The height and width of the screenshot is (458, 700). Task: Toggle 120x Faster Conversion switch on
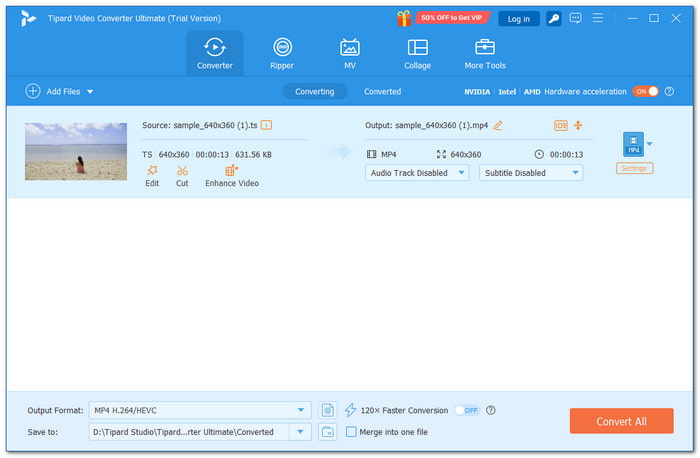[x=467, y=410]
